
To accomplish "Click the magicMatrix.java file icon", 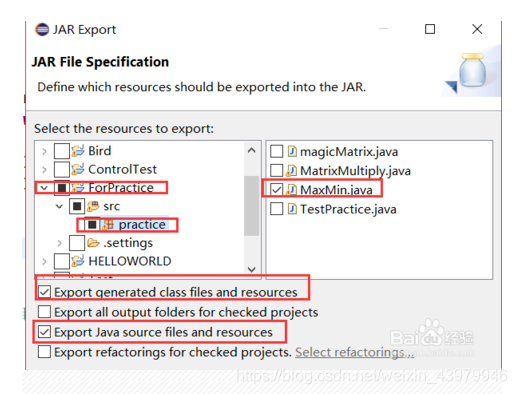I will (292, 152).
